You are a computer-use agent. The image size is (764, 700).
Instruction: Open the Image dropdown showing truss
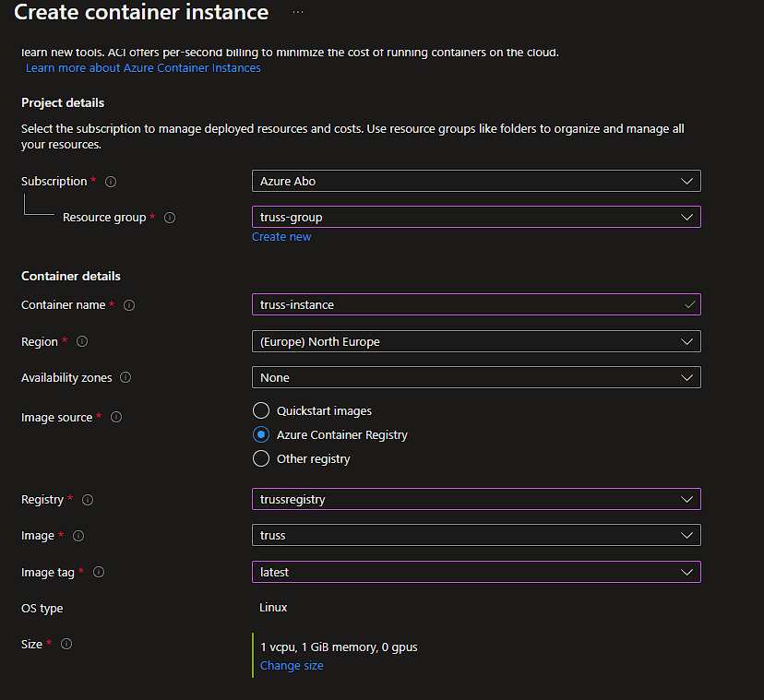pyautogui.click(x=476, y=535)
